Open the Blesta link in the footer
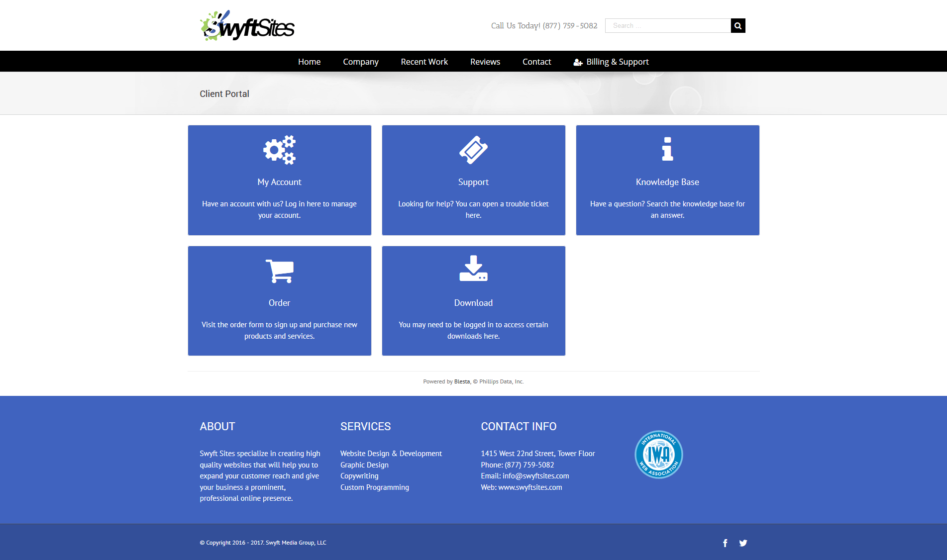947x560 pixels. tap(462, 381)
